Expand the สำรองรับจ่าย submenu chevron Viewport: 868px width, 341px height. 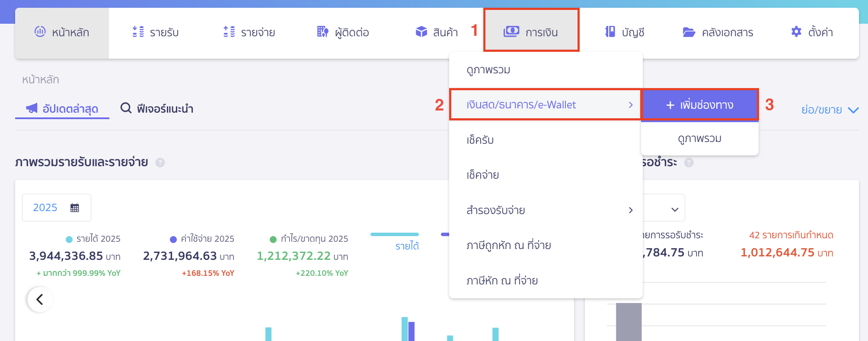point(631,210)
